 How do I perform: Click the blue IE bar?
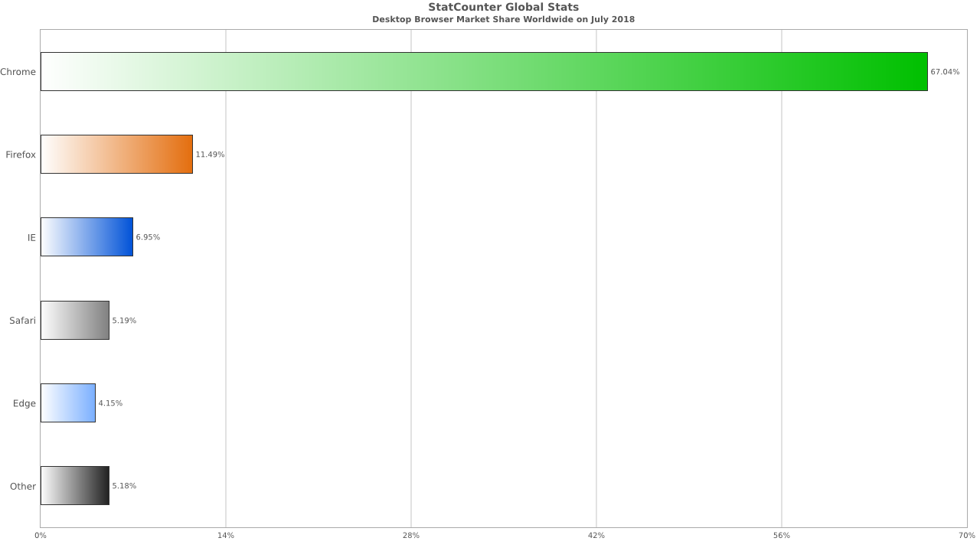87,237
